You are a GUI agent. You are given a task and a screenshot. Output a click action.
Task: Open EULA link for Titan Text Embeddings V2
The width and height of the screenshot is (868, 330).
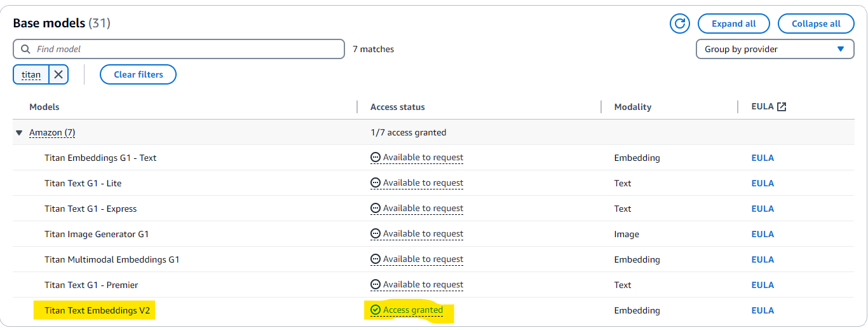763,310
